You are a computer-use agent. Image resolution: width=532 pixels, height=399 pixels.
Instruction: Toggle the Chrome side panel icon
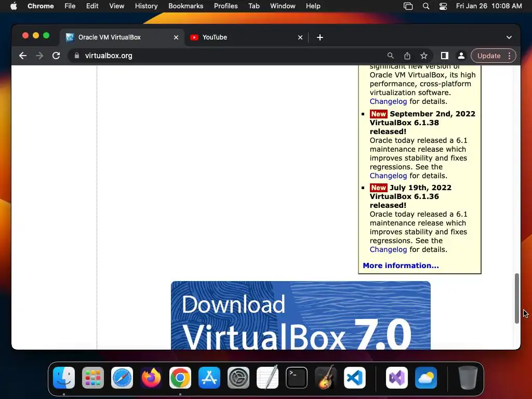(445, 56)
